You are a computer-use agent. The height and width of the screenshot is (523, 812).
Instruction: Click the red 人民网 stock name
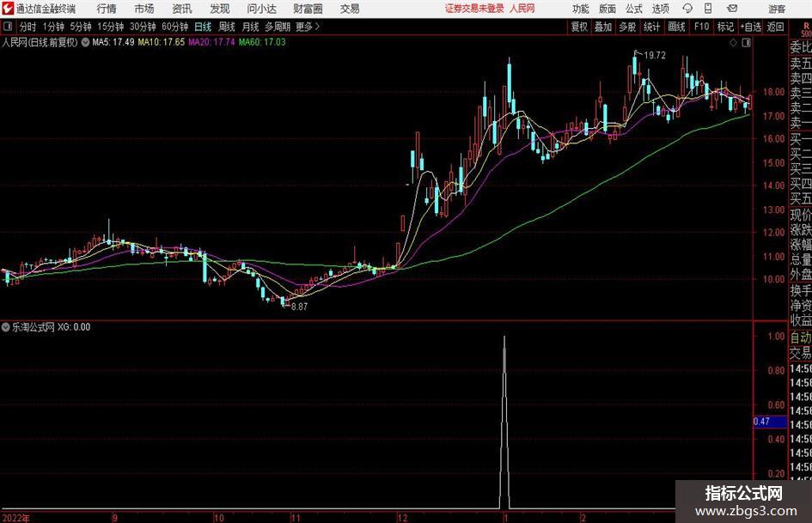pos(522,9)
